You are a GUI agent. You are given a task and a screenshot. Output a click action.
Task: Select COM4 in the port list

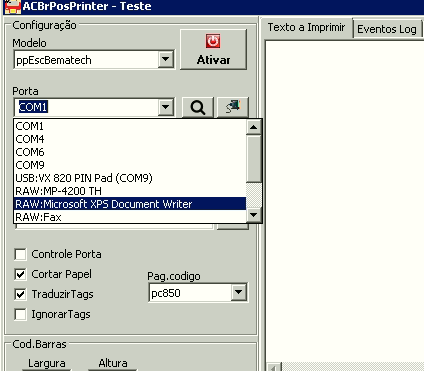pos(130,139)
